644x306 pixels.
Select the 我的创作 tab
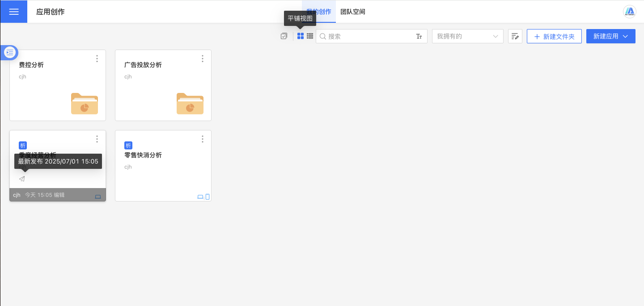point(319,12)
